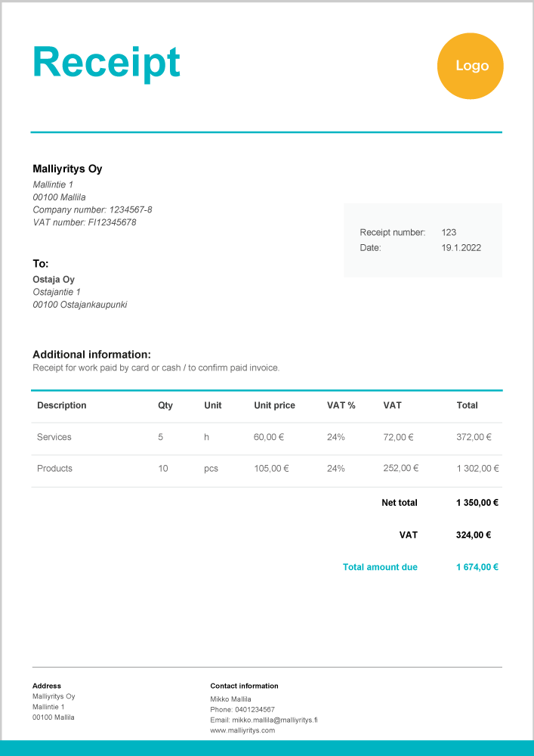Click the Malliyritys Oy company name
Image resolution: width=534 pixels, height=756 pixels.
[67, 169]
